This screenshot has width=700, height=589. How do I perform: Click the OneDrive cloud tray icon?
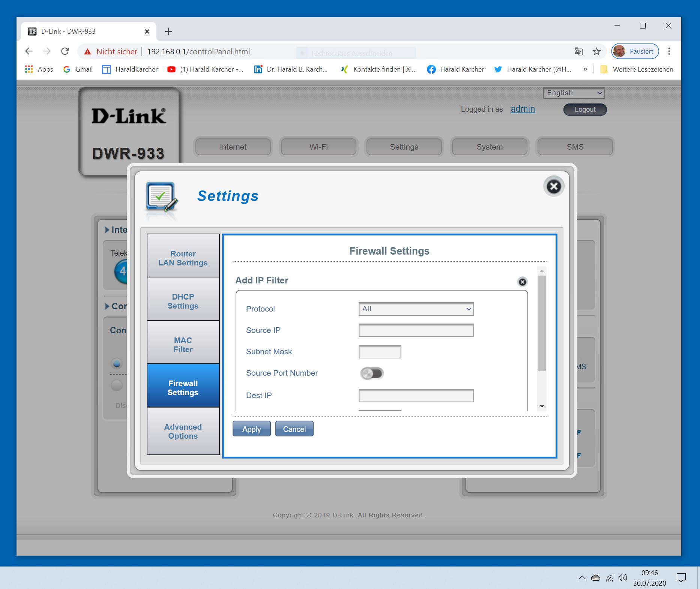(x=596, y=578)
